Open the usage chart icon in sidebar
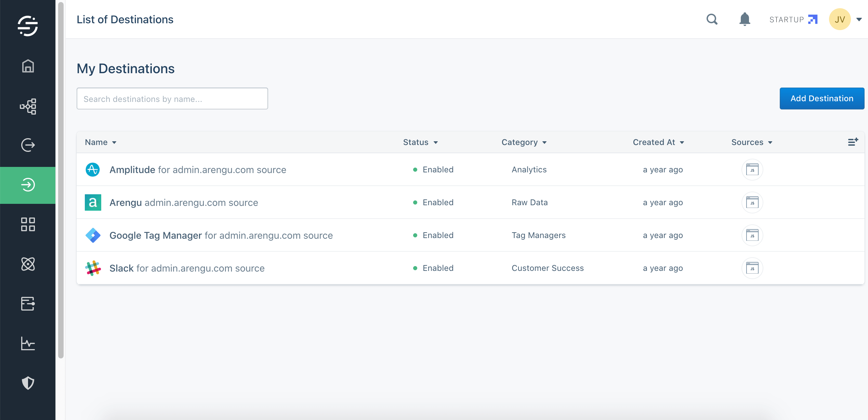The height and width of the screenshot is (420, 868). click(28, 343)
